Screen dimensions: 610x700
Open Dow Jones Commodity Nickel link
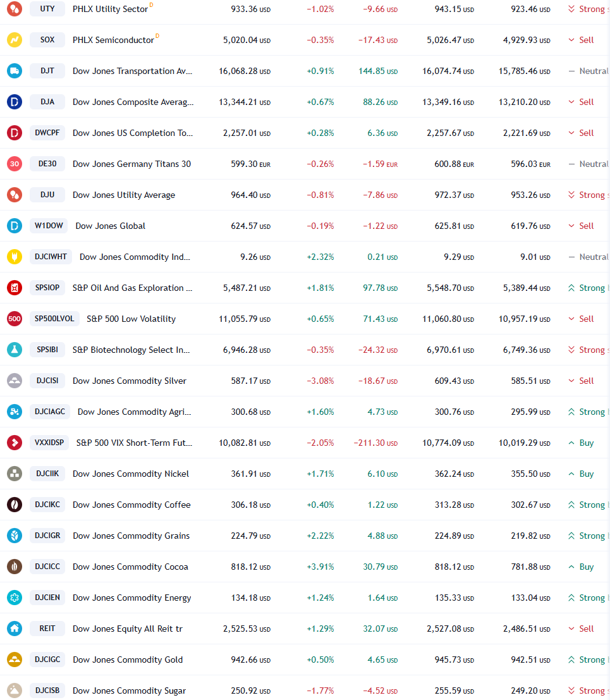pos(131,474)
